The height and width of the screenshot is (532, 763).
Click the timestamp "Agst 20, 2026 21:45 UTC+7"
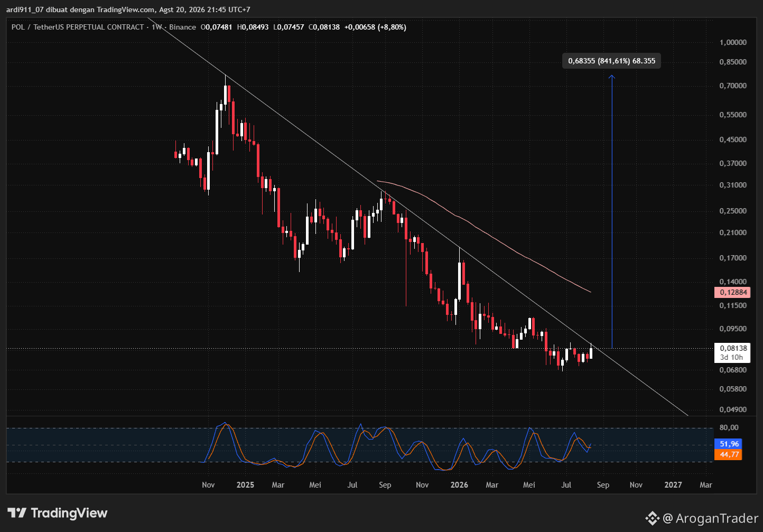(x=205, y=10)
